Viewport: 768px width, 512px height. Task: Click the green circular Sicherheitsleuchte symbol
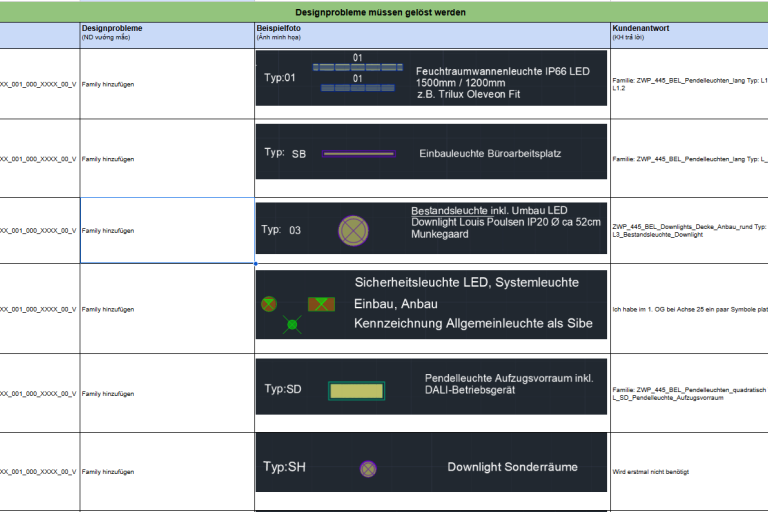click(268, 303)
